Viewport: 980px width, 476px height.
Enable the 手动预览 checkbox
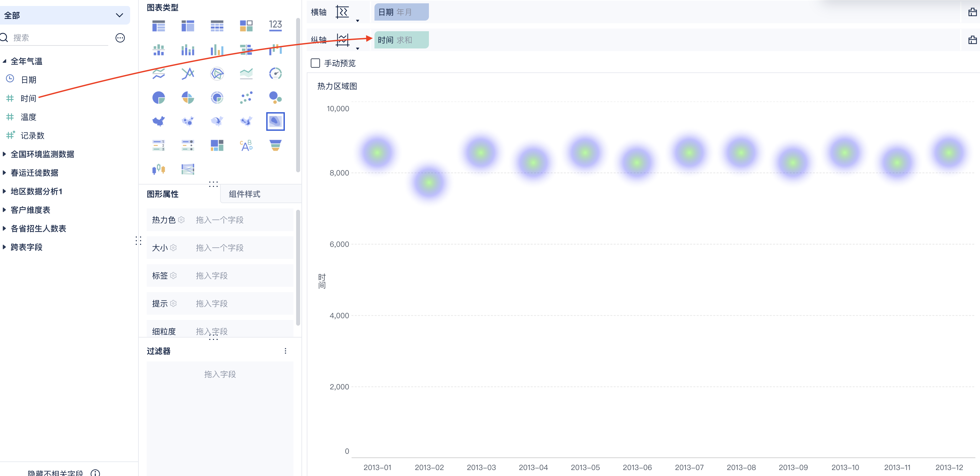pos(315,63)
